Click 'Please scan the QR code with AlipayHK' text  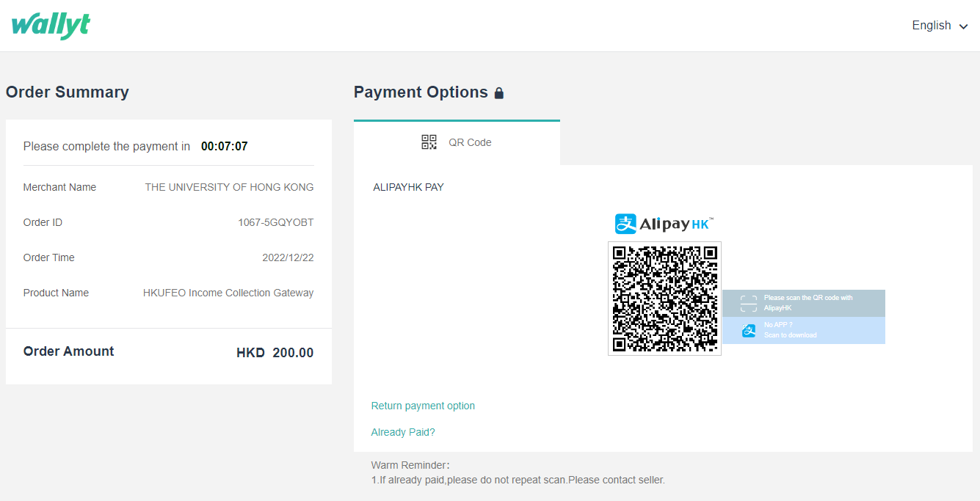coord(808,303)
